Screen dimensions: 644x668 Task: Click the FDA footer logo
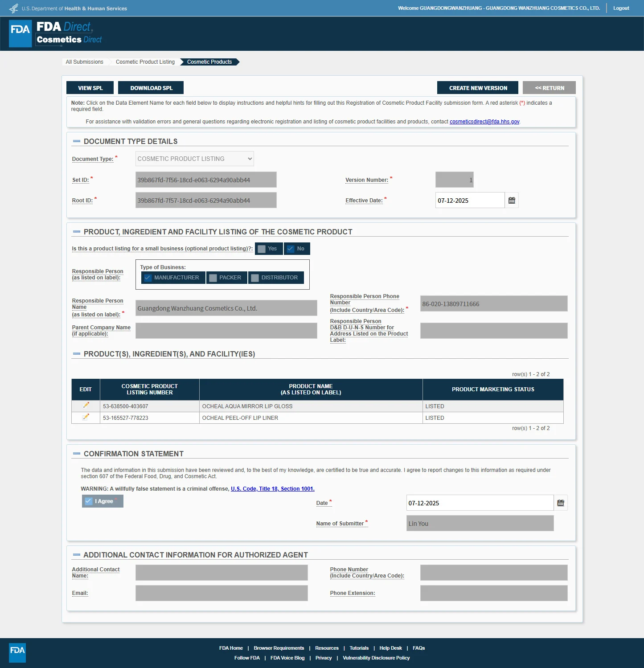[17, 652]
